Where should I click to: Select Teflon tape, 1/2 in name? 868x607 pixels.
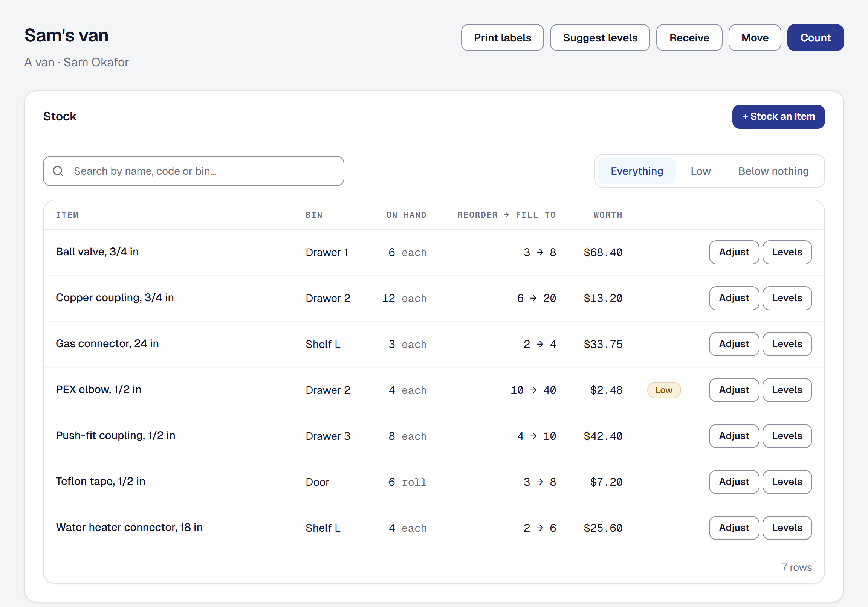(x=100, y=481)
